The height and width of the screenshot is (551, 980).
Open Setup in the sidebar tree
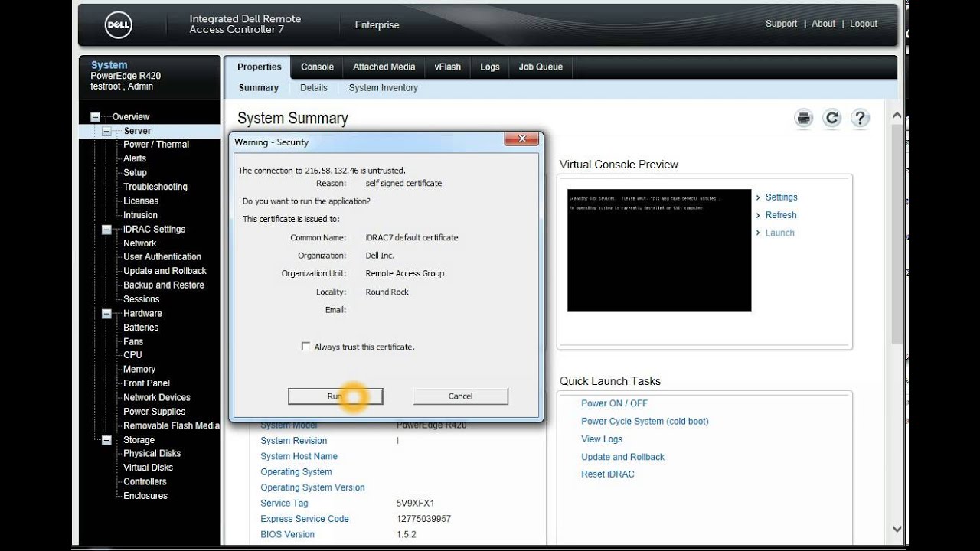[135, 173]
